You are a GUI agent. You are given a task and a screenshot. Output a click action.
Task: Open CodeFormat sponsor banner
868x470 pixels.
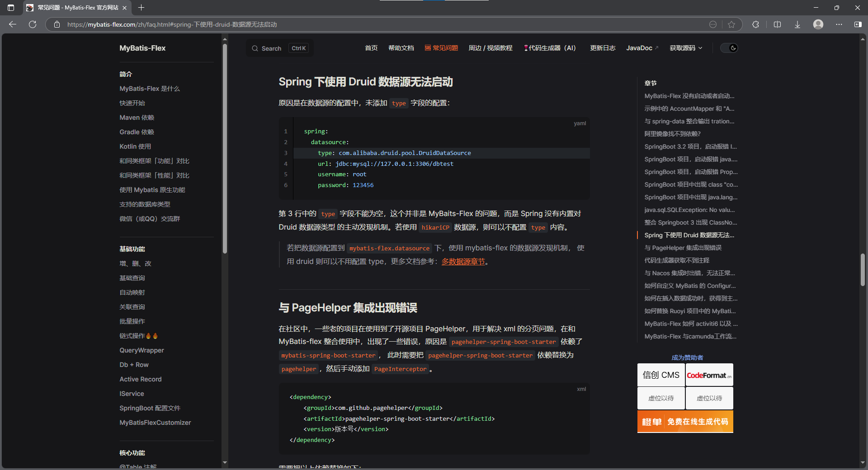[x=709, y=375]
